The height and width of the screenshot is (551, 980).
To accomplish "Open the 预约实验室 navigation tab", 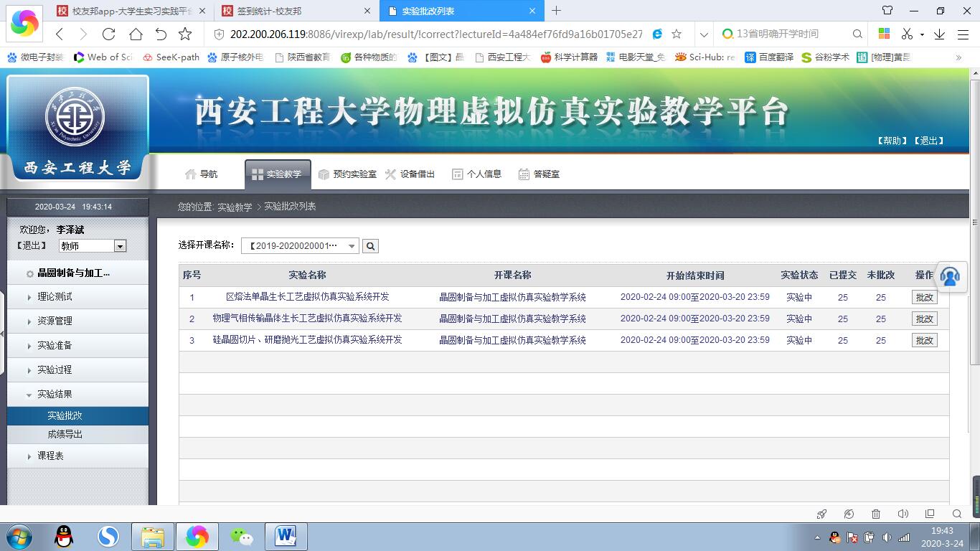I will point(347,174).
